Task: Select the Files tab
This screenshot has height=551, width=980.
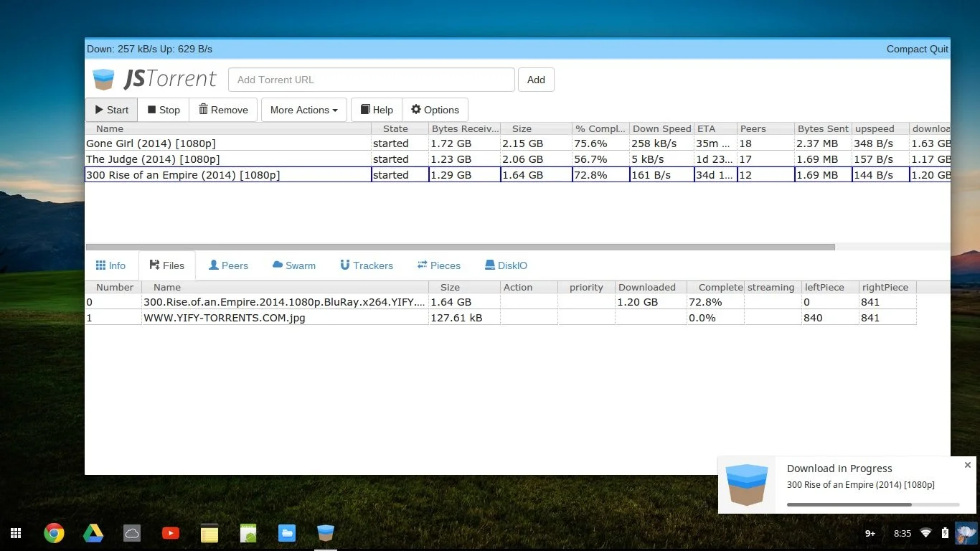Action: click(x=167, y=265)
